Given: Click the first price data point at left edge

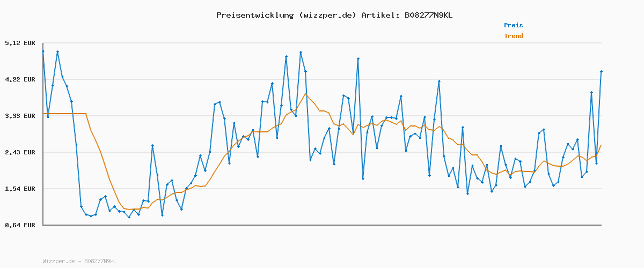Looking at the screenshot, I should tap(43, 51).
